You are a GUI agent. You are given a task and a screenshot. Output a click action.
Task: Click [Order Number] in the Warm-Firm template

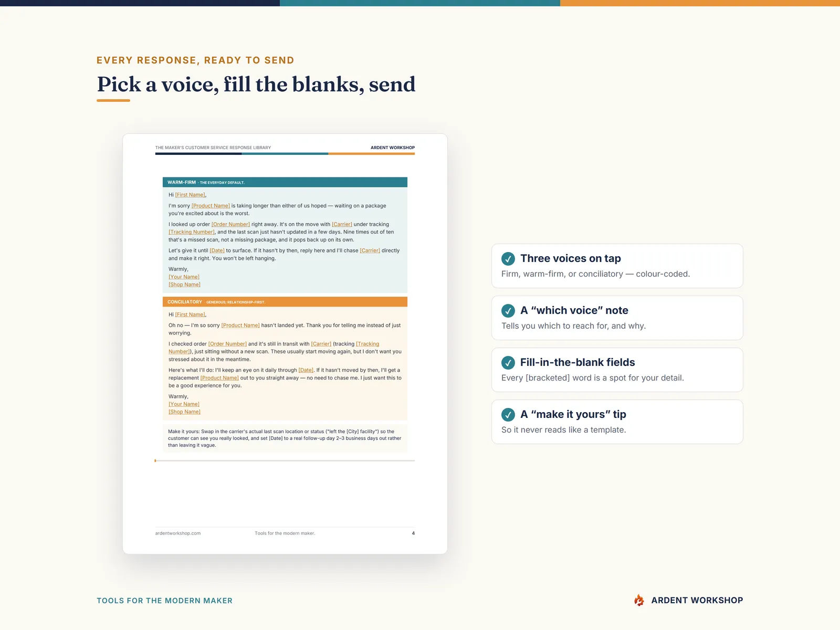(x=230, y=224)
